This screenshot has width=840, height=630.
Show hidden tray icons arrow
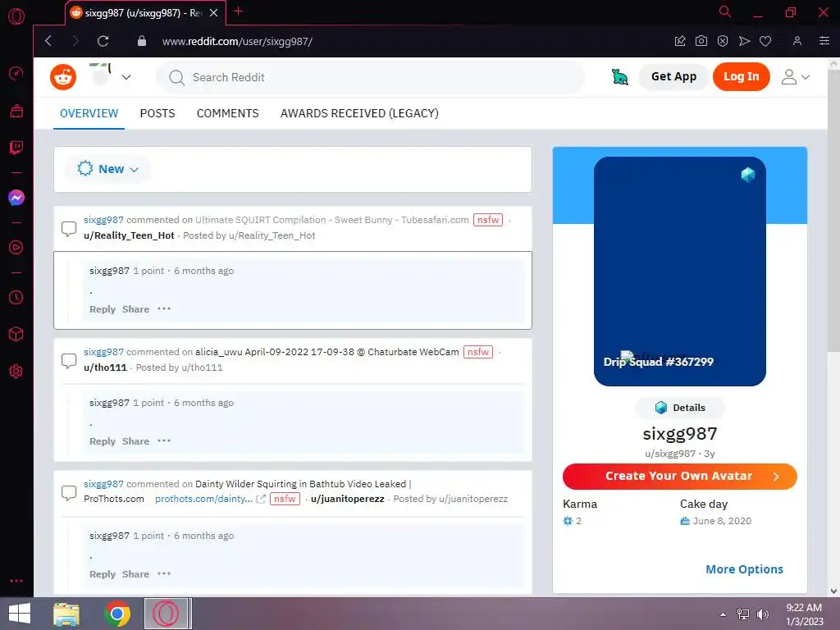tap(724, 614)
